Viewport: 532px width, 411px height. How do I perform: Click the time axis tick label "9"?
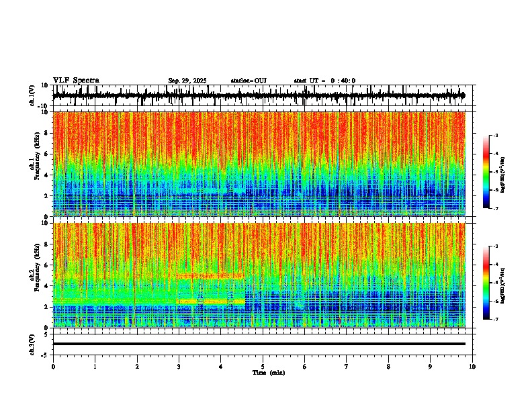430,367
